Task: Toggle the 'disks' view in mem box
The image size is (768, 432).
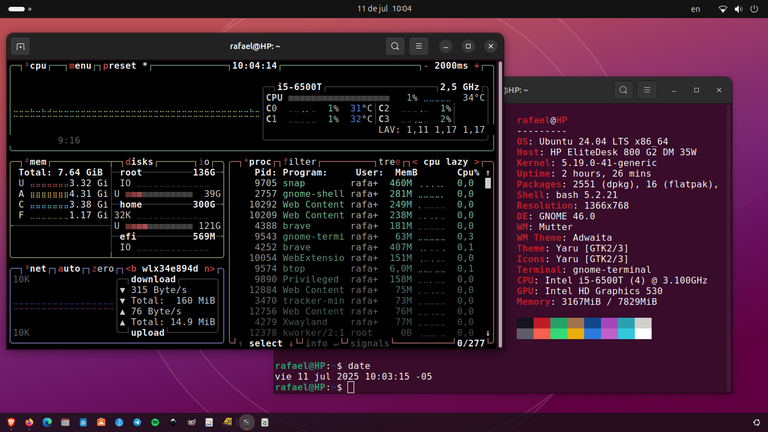Action: coord(139,162)
